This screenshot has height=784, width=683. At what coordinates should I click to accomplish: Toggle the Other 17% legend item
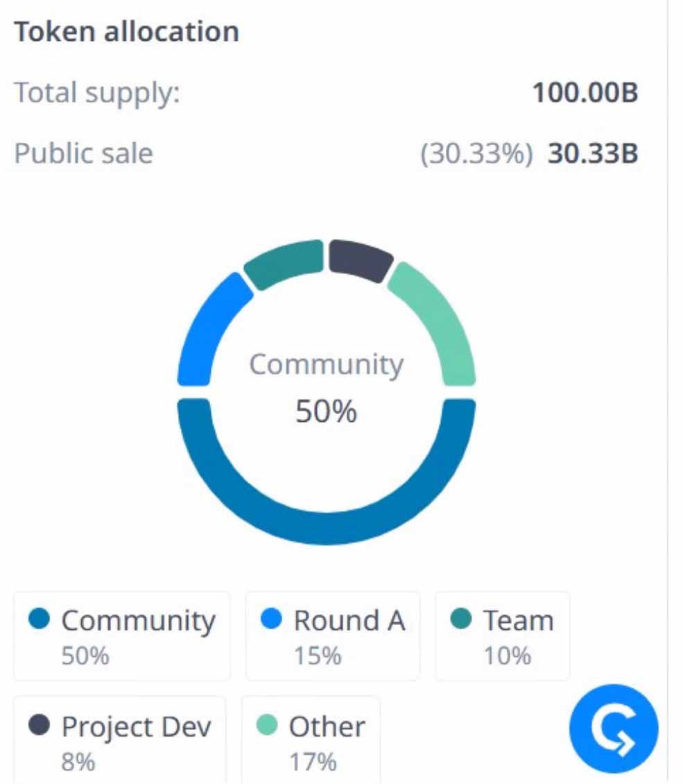pos(311,741)
